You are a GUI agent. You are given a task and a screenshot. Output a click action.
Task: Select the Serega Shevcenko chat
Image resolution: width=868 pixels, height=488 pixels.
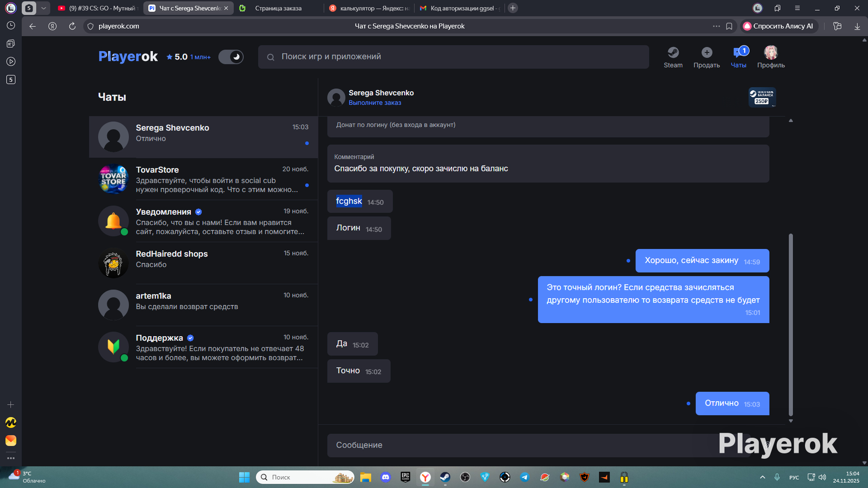pyautogui.click(x=204, y=137)
